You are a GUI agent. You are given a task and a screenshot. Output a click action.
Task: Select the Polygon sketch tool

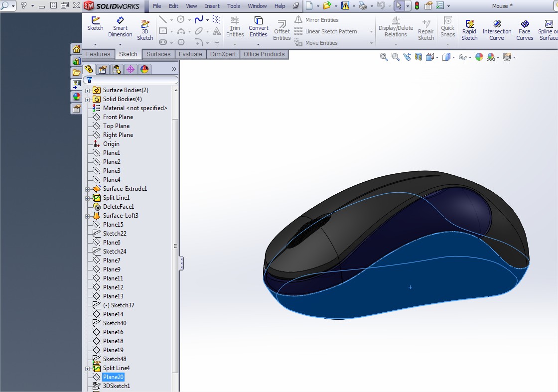point(181,42)
